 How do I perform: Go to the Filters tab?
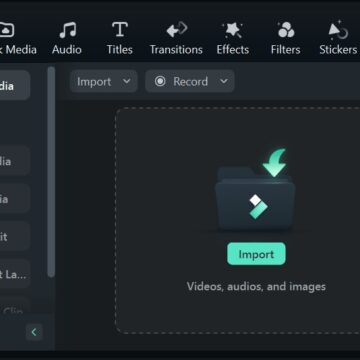pos(285,38)
